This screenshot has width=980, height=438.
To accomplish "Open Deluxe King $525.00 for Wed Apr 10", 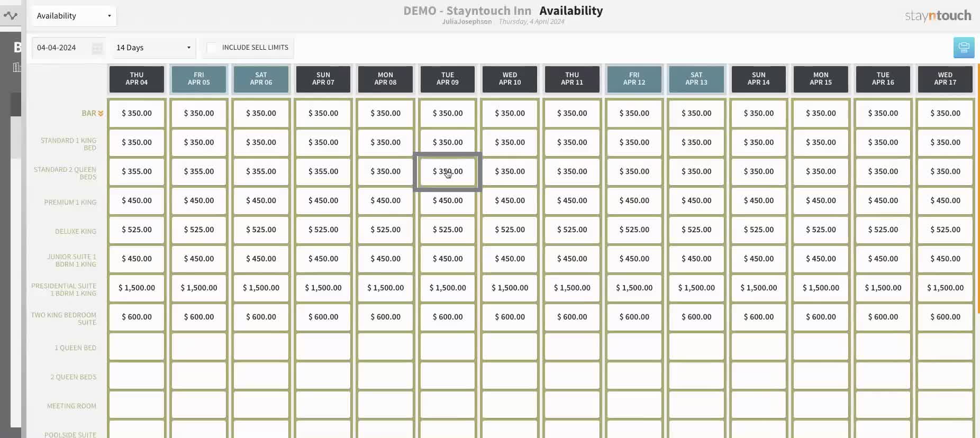I will pos(510,230).
